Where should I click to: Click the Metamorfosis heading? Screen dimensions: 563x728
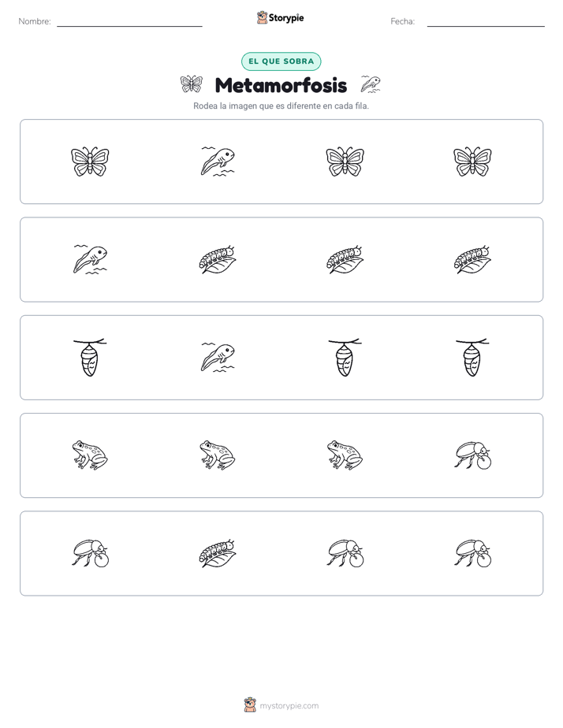point(281,85)
